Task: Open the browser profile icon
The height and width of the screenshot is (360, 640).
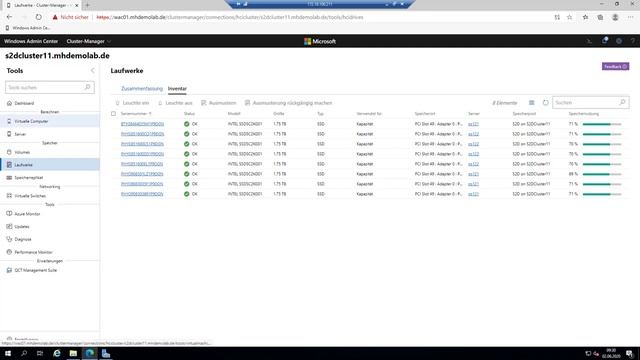Action: pyautogui.click(x=615, y=17)
